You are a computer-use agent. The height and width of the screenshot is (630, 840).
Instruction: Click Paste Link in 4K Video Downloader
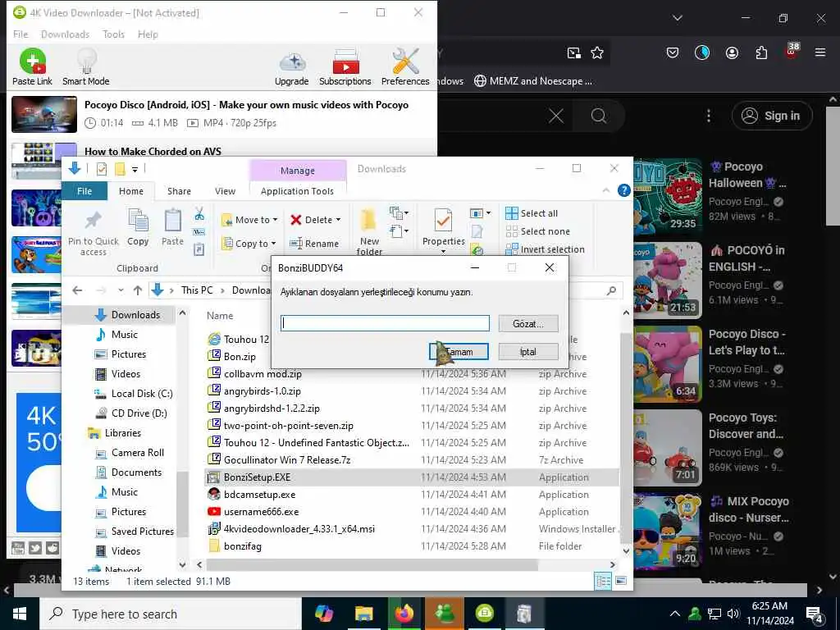(32, 66)
